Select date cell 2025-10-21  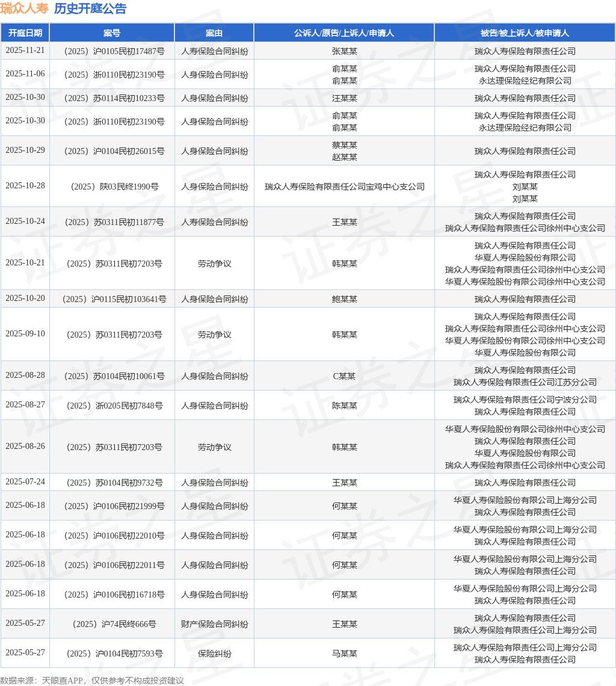pyautogui.click(x=25, y=262)
